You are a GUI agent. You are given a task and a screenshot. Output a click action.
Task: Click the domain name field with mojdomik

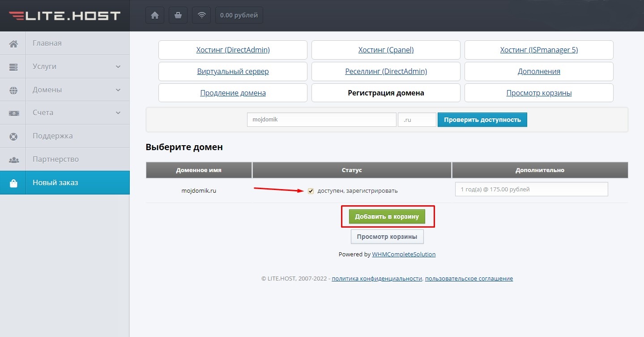pos(322,120)
